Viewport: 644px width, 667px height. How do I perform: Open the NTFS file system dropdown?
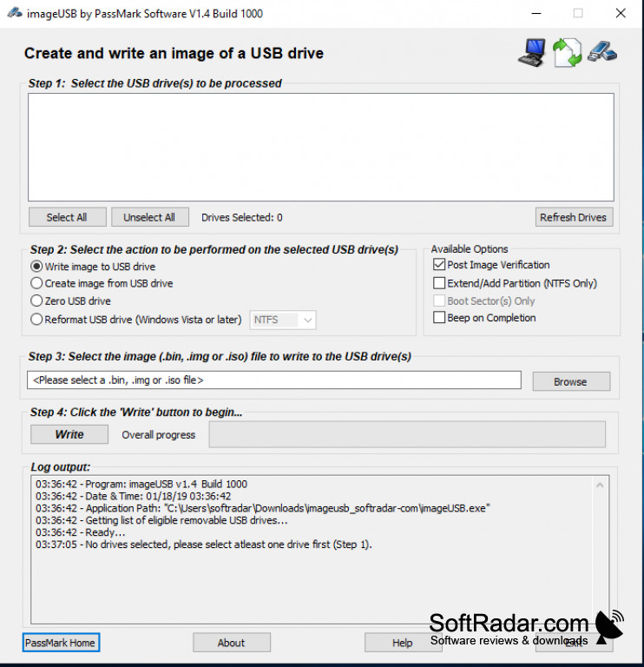(x=283, y=320)
